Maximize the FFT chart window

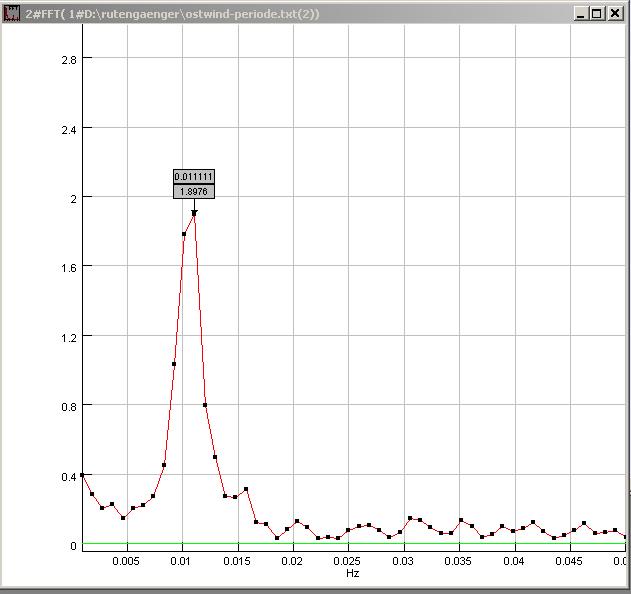(597, 14)
